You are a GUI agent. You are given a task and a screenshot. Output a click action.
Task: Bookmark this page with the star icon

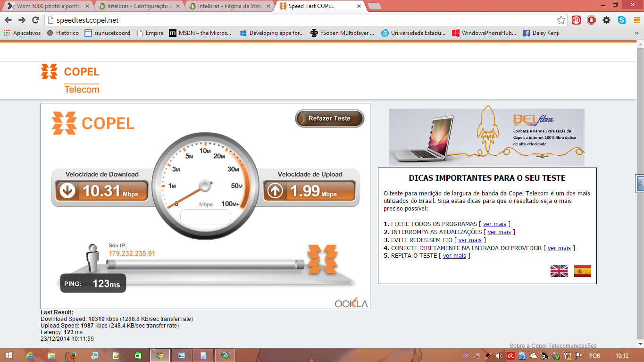pyautogui.click(x=561, y=20)
